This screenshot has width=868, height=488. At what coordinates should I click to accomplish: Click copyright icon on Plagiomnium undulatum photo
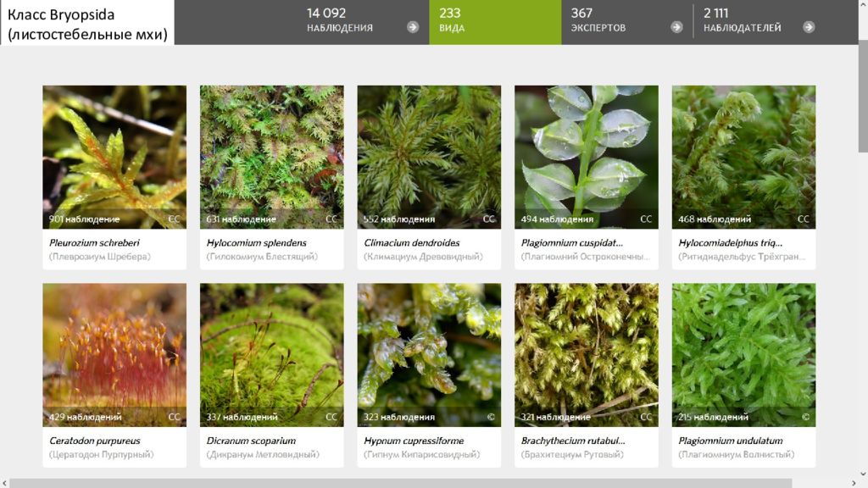coord(805,417)
